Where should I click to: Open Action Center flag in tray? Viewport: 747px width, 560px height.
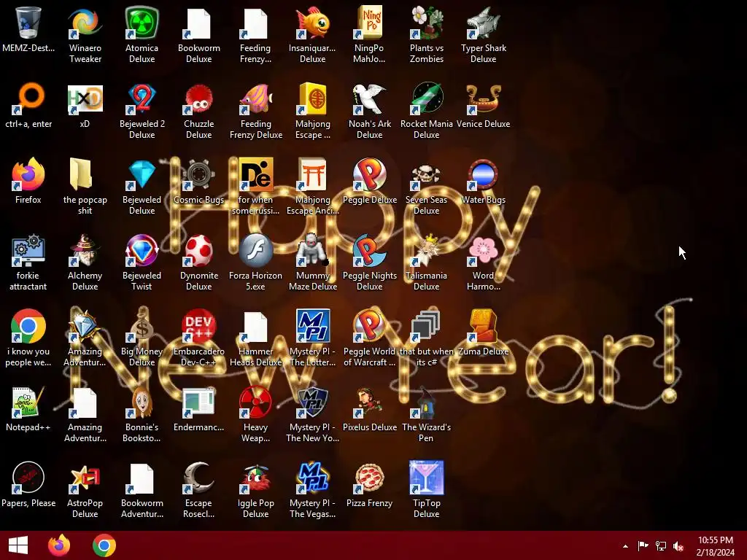643,545
